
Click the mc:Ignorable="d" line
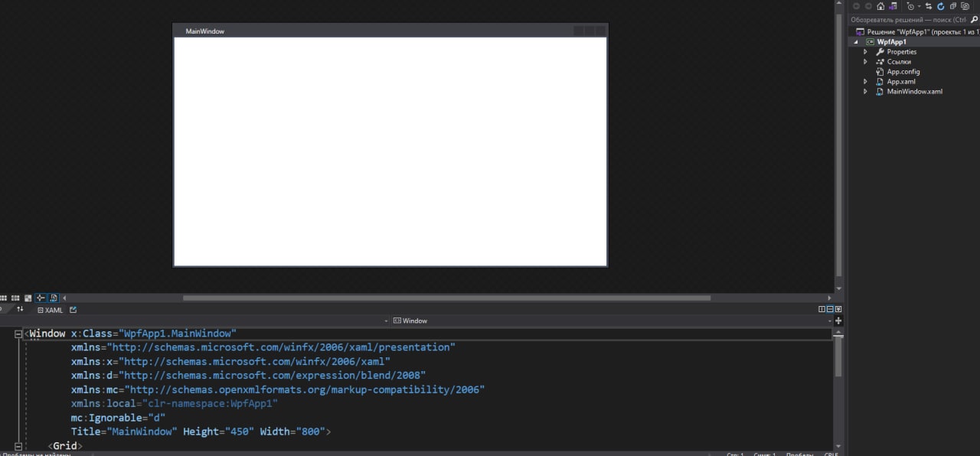click(x=118, y=418)
